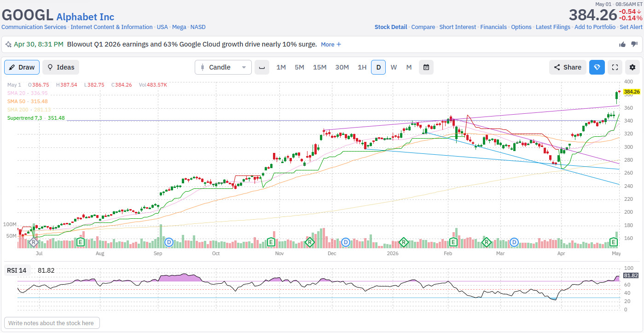The width and height of the screenshot is (644, 333).
Task: Go to Short Interest section
Action: click(x=458, y=27)
